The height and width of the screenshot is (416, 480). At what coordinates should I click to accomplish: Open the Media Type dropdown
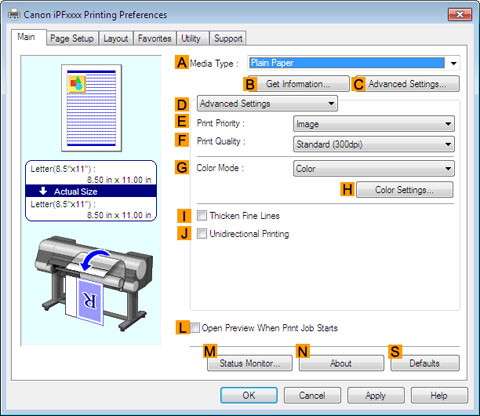click(x=354, y=63)
